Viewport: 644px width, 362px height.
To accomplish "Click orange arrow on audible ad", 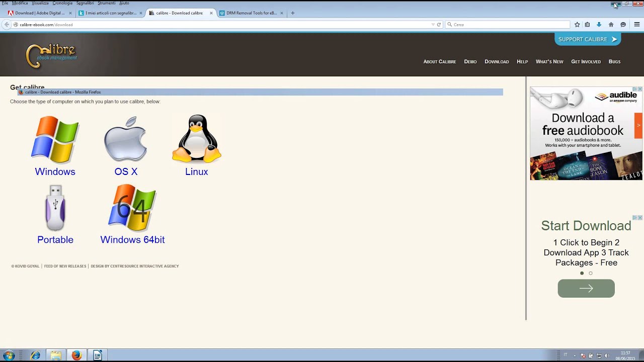I will 638,125.
